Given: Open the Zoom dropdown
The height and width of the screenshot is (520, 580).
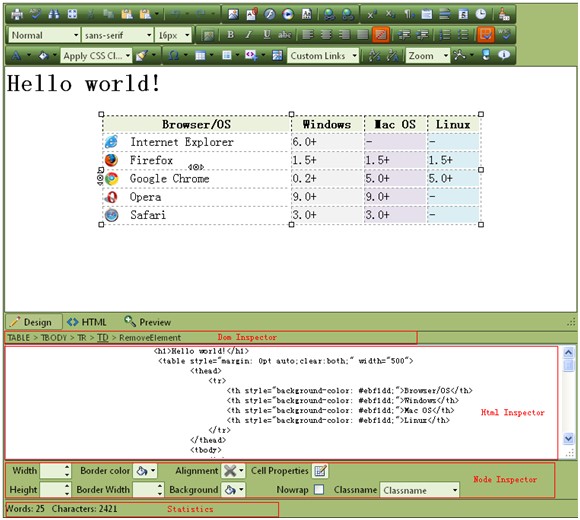Looking at the screenshot, I should pyautogui.click(x=428, y=56).
